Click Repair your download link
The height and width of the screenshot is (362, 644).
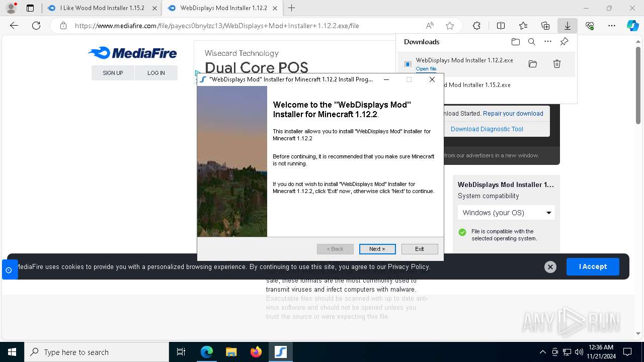(513, 114)
